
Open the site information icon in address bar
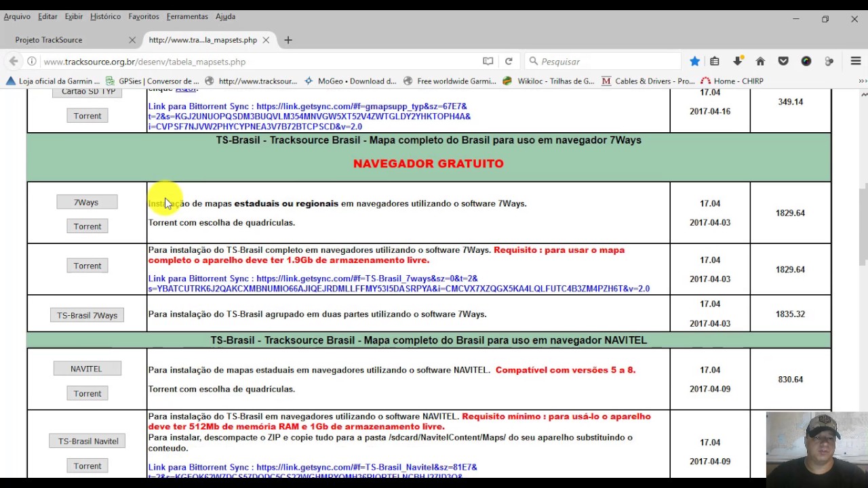coord(31,61)
